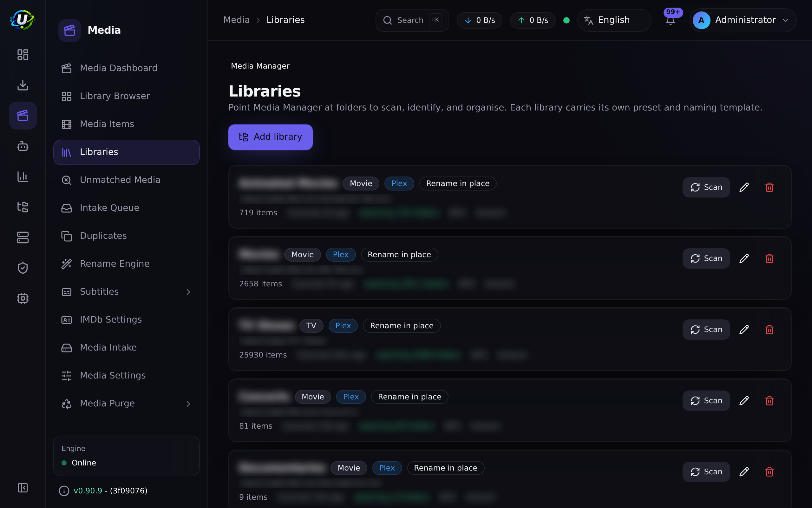Scan the 25930 items TV library
The width and height of the screenshot is (812, 508).
pos(706,330)
